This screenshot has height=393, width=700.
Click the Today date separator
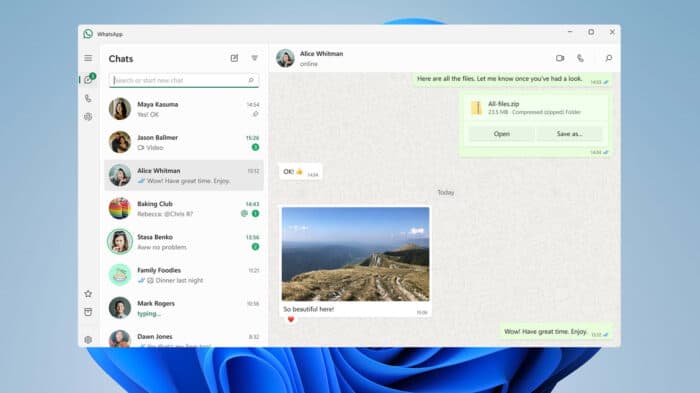pos(446,192)
